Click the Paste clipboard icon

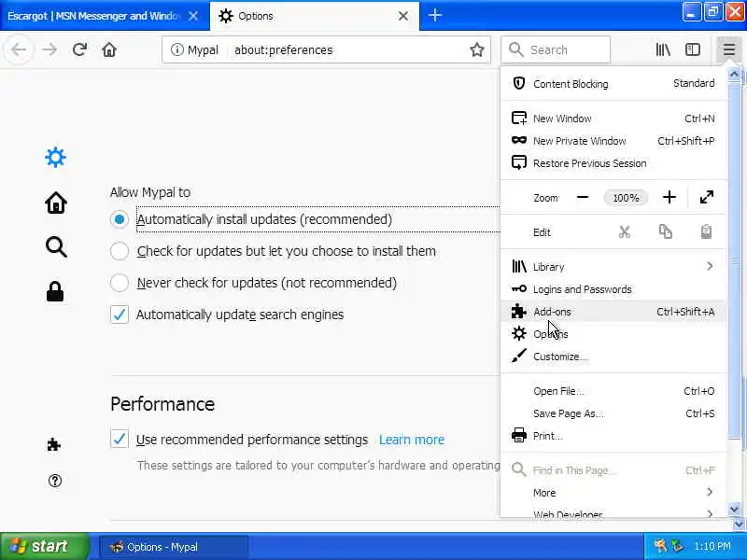[706, 231]
